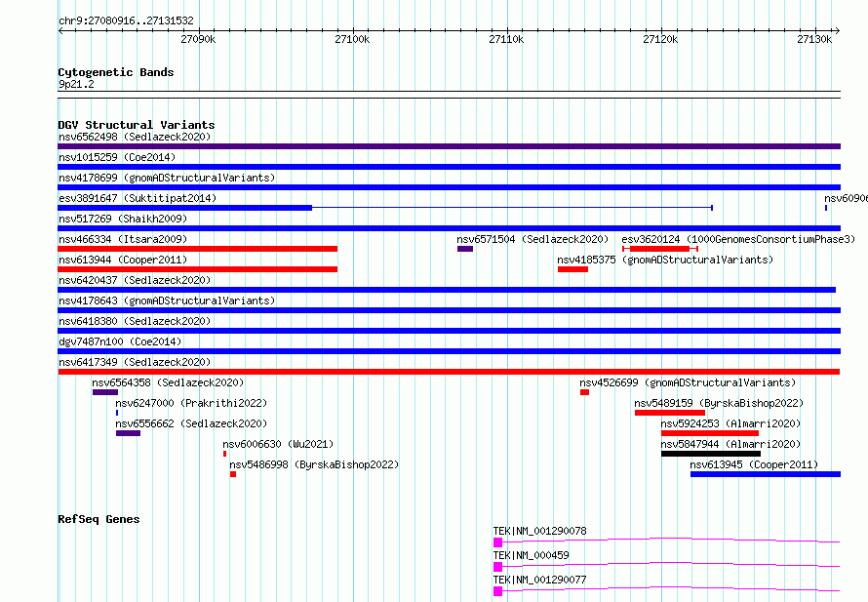Select the thick blue esv3891647 segment
This screenshot has width=868, height=602.
185,208
